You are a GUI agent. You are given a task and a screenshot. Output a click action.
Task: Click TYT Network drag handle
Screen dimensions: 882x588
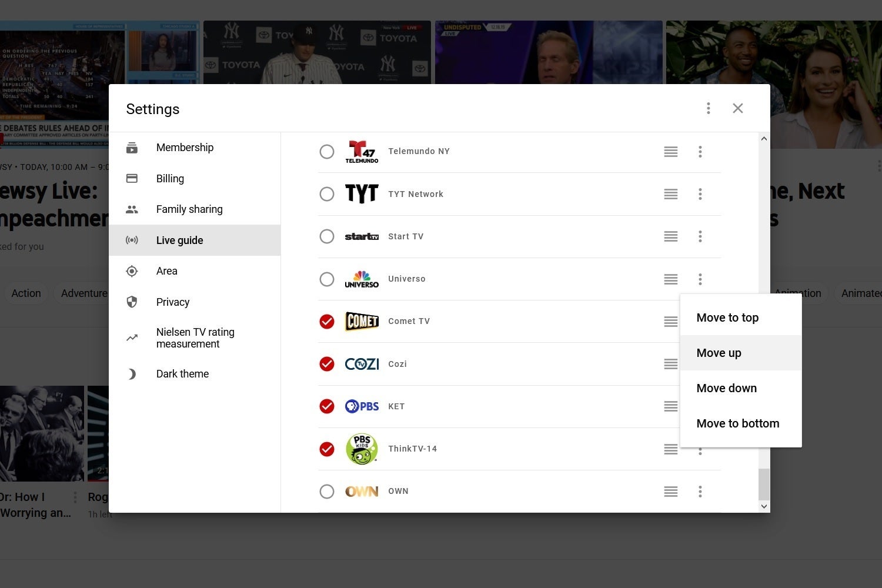671,194
